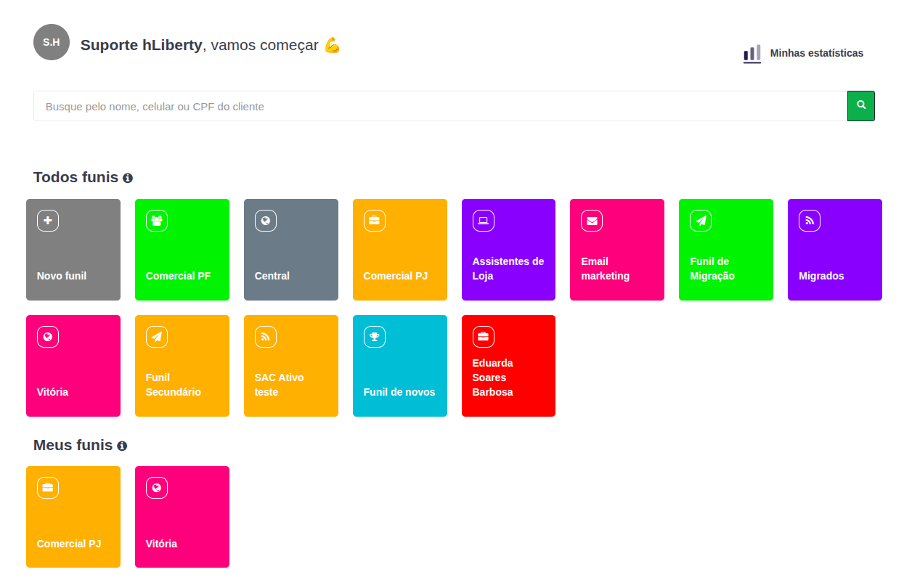The image size is (904, 588).
Task: Click the group icon on Comercial PF
Action: 157,221
